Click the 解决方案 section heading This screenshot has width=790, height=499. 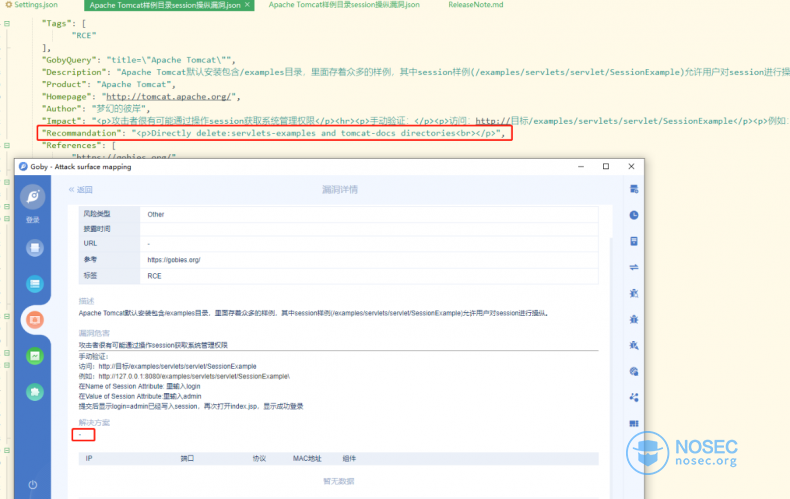[x=94, y=422]
